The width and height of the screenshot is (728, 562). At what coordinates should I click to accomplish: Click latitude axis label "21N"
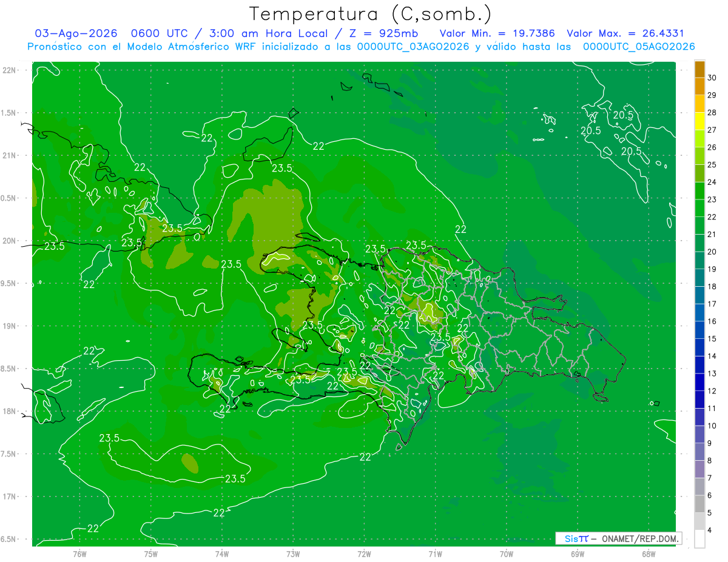click(x=10, y=155)
